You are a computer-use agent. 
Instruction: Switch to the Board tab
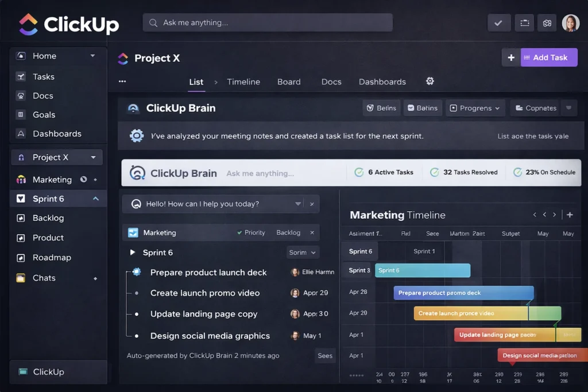(289, 82)
